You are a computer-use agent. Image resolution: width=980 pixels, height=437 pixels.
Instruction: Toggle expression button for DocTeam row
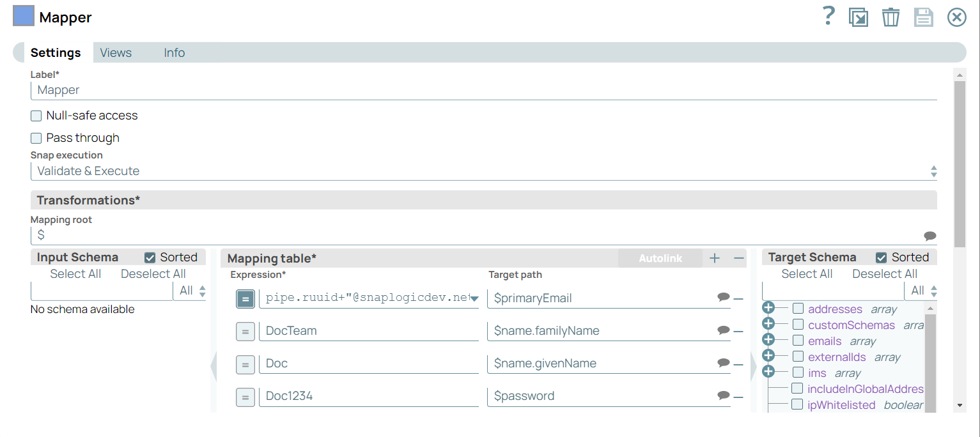(x=245, y=331)
